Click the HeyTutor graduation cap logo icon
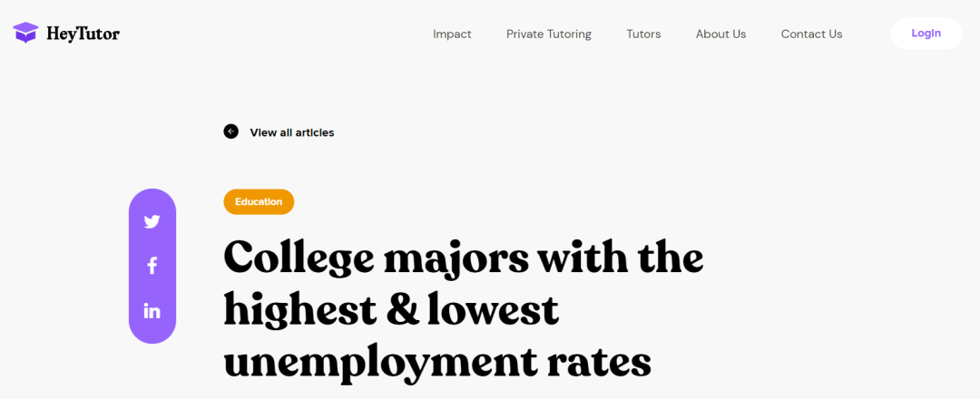The width and height of the screenshot is (980, 399). [25, 34]
